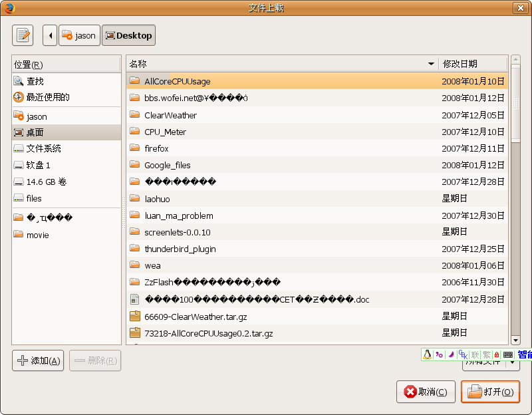
Task: Open the file type filter dropdown
Action: tap(491, 364)
